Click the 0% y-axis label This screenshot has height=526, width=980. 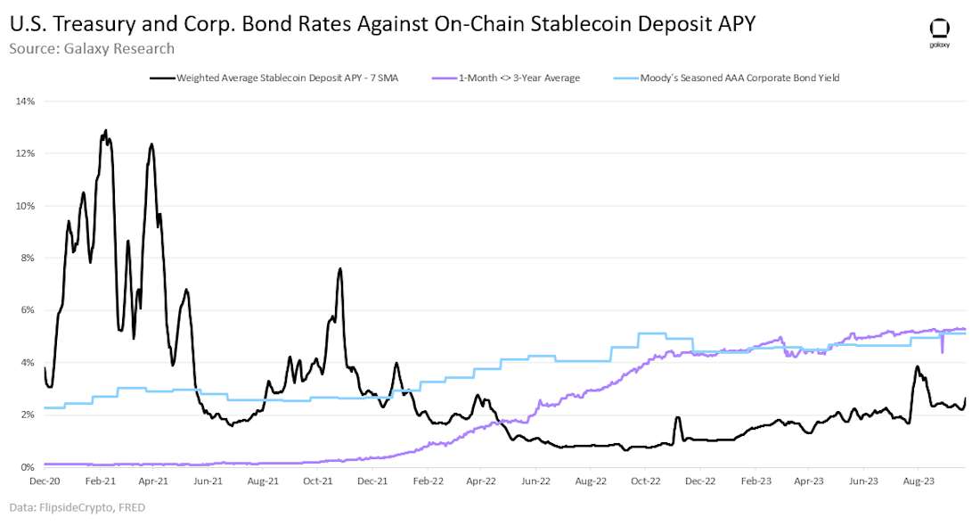click(x=28, y=467)
